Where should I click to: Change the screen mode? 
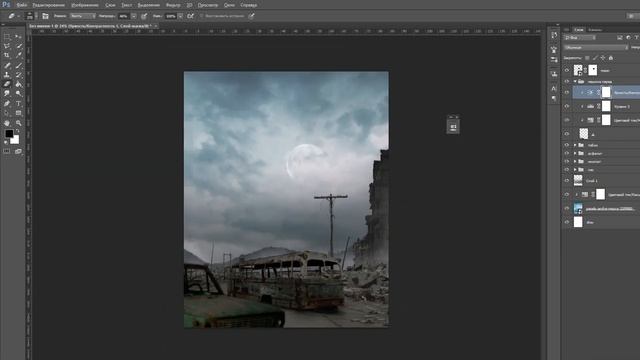tap(18, 151)
